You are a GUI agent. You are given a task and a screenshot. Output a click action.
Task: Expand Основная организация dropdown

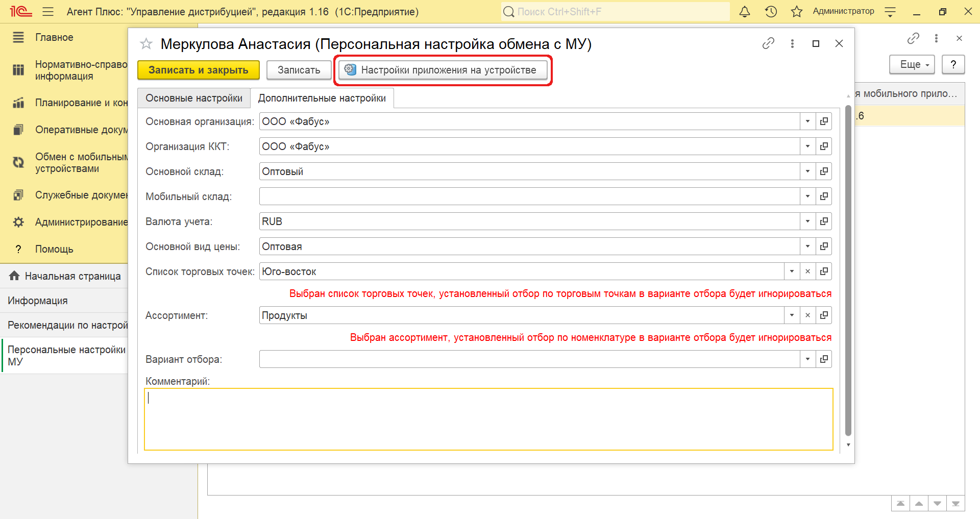click(807, 121)
